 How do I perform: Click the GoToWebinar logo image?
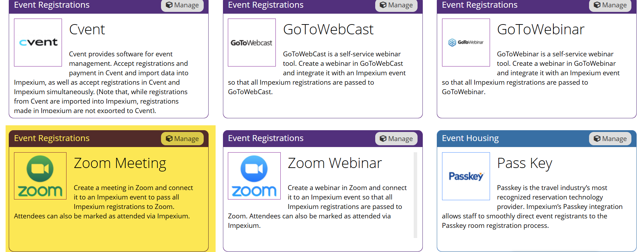point(466,42)
